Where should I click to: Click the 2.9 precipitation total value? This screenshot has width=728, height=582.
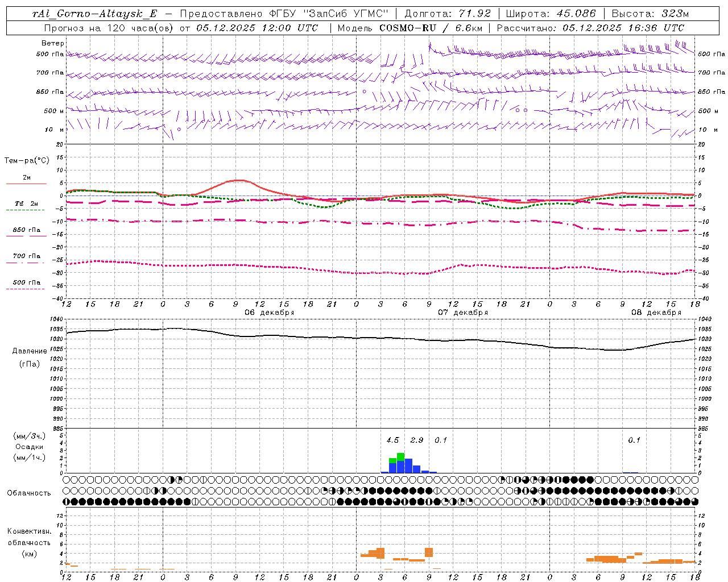417,440
